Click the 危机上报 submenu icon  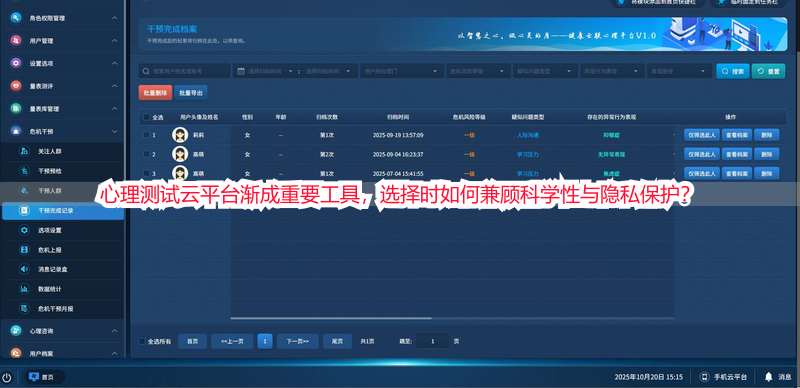click(24, 250)
